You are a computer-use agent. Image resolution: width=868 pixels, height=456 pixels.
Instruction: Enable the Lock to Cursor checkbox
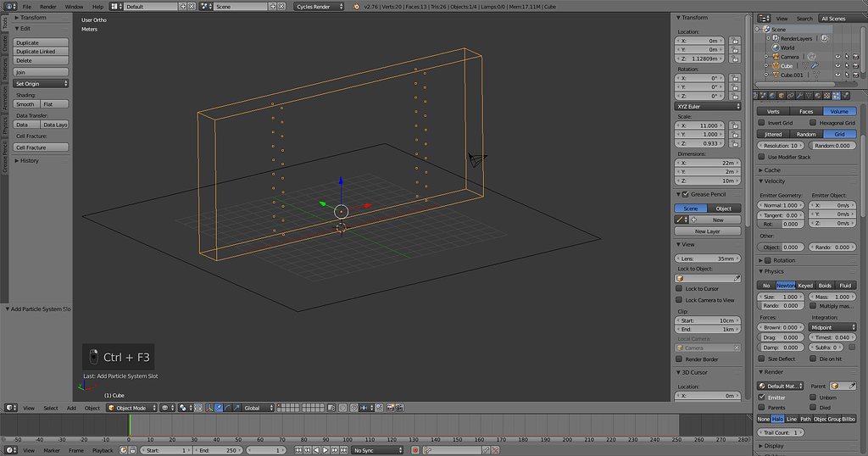tap(679, 288)
